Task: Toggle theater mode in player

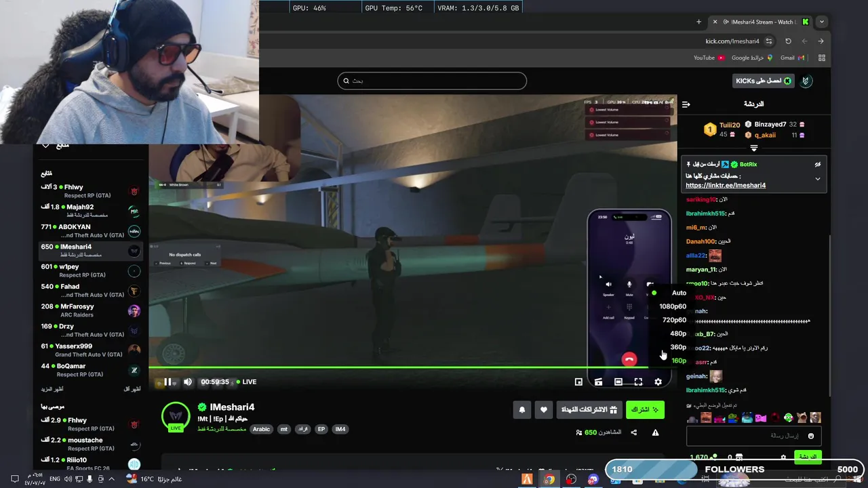Action: pos(618,382)
